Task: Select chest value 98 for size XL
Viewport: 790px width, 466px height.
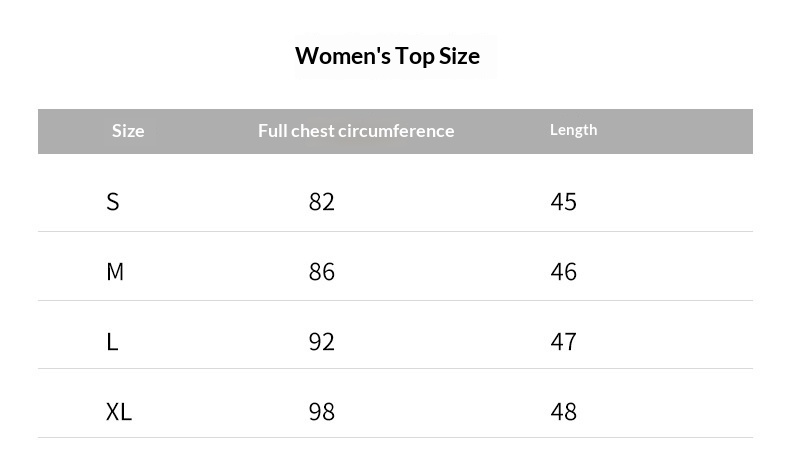Action: coord(322,412)
